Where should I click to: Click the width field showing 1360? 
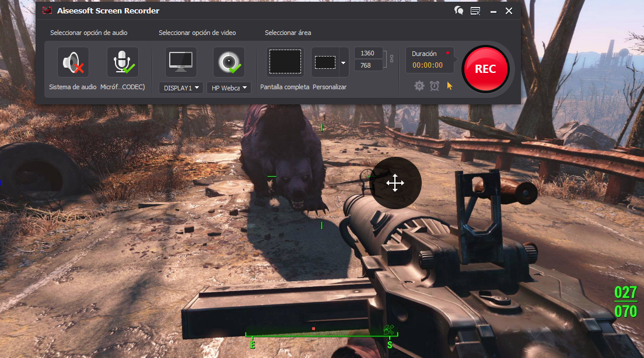coord(367,54)
